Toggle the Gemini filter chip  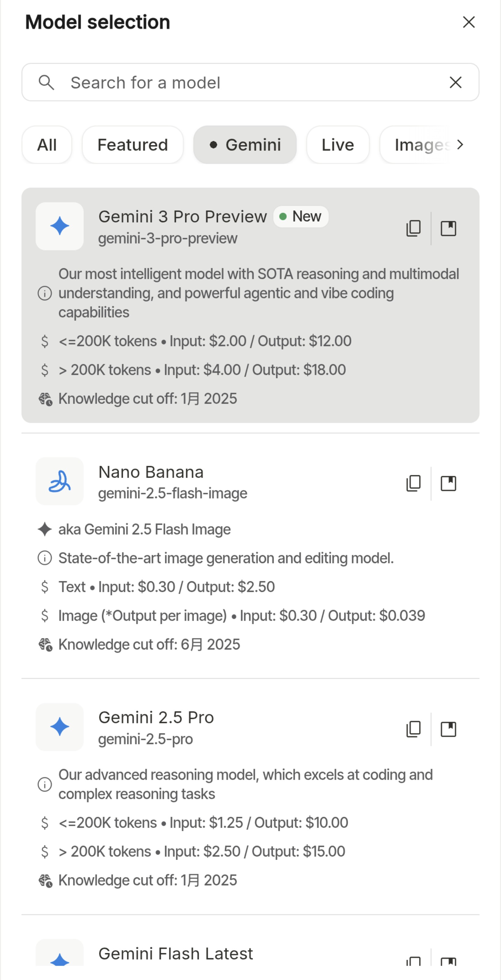[x=245, y=145]
